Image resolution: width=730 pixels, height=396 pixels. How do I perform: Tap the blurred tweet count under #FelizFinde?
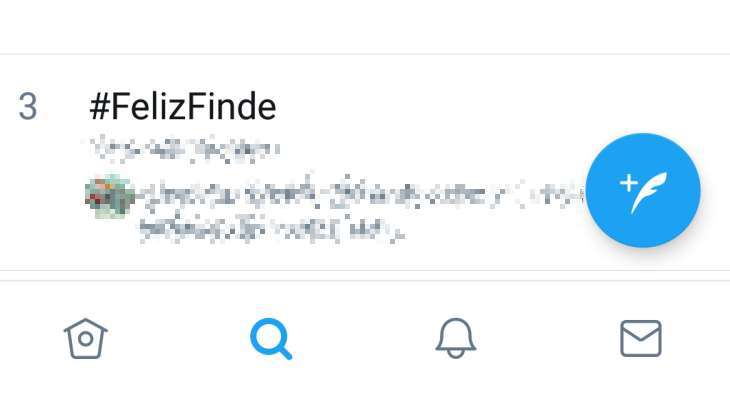click(185, 149)
